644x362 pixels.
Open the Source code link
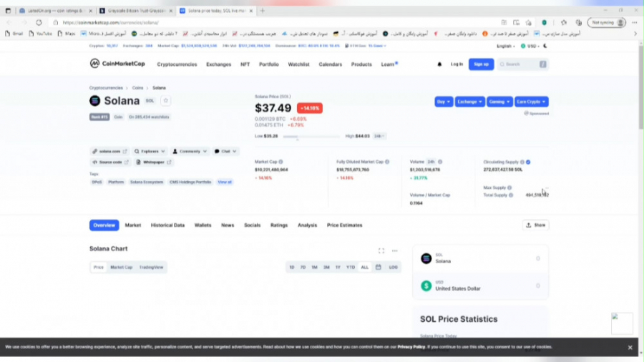(110, 162)
